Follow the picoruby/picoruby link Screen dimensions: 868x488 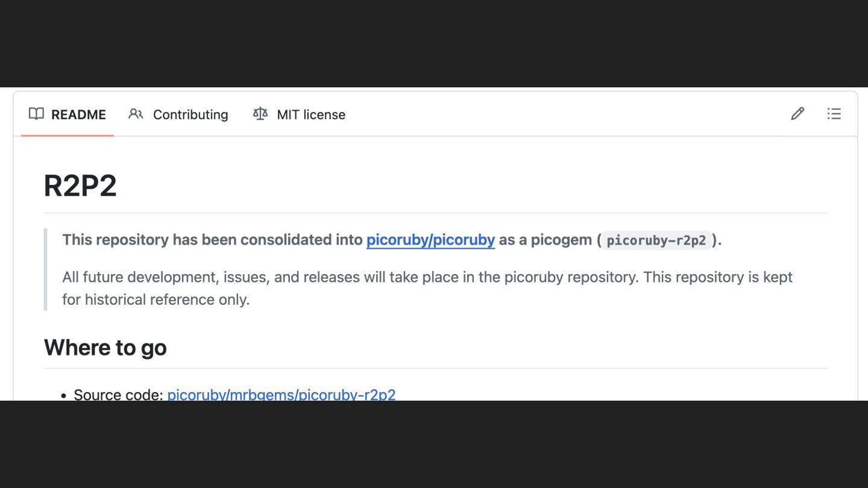click(x=430, y=240)
